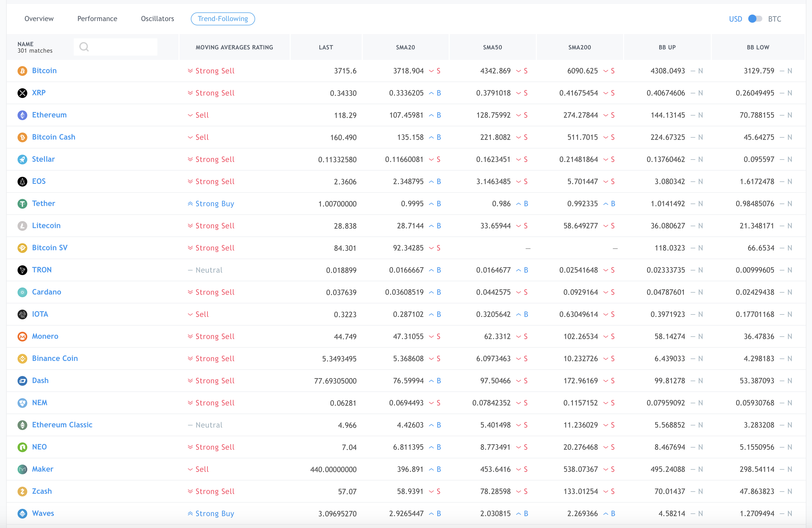
Task: Click the Bitcoin SV logo icon
Action: coord(22,248)
